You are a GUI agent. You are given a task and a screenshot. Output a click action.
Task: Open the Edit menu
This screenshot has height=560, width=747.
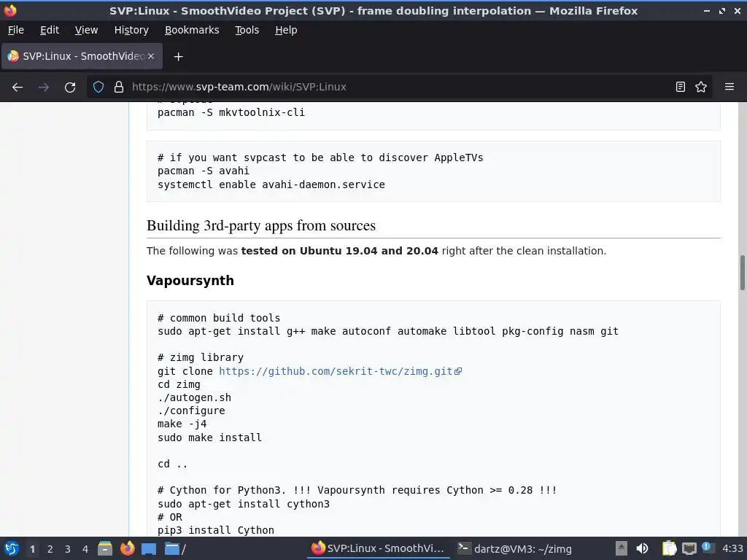point(50,30)
